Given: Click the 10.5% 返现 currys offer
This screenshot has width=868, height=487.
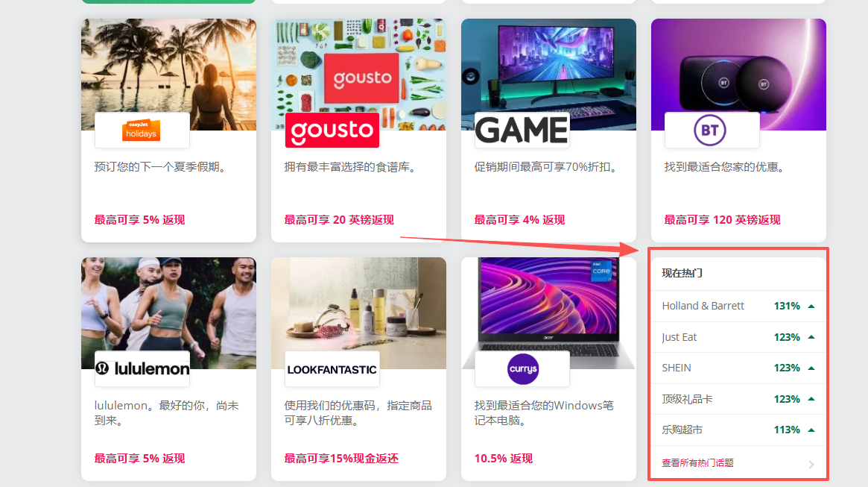Looking at the screenshot, I should [503, 458].
